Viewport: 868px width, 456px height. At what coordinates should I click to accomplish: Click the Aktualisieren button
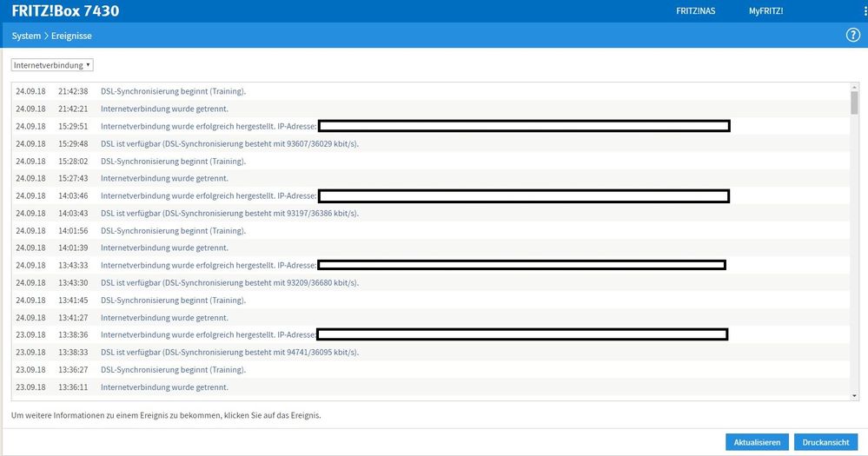757,442
